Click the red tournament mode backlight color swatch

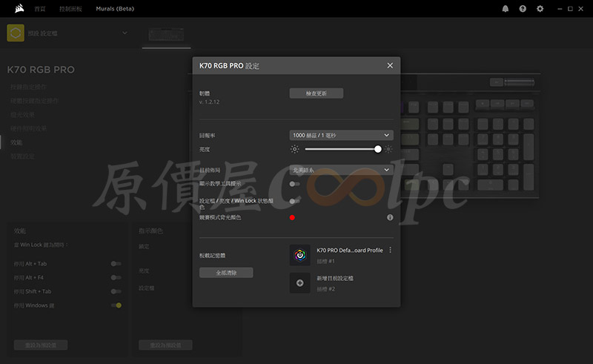(292, 217)
